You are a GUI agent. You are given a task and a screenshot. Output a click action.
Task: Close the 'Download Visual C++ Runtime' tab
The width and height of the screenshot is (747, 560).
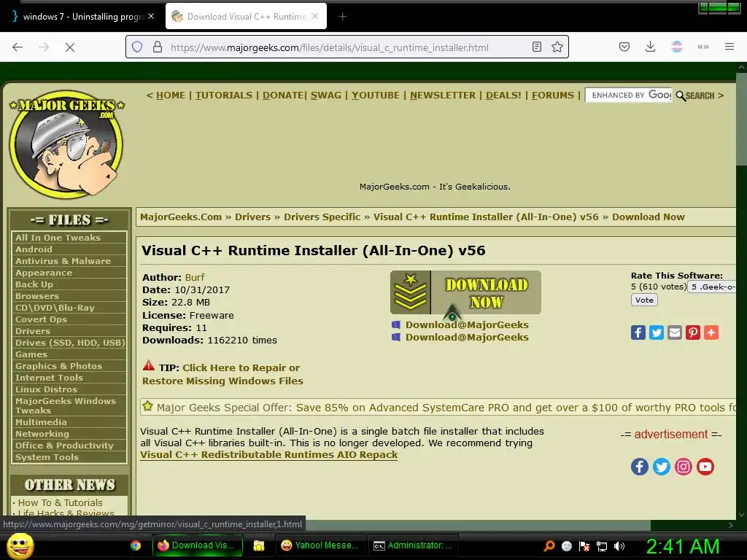tap(315, 16)
